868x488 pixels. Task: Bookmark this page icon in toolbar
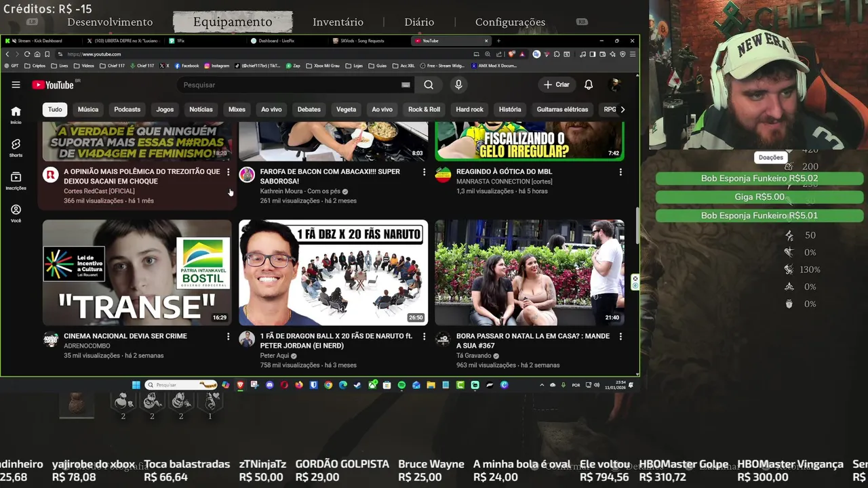[x=47, y=54]
